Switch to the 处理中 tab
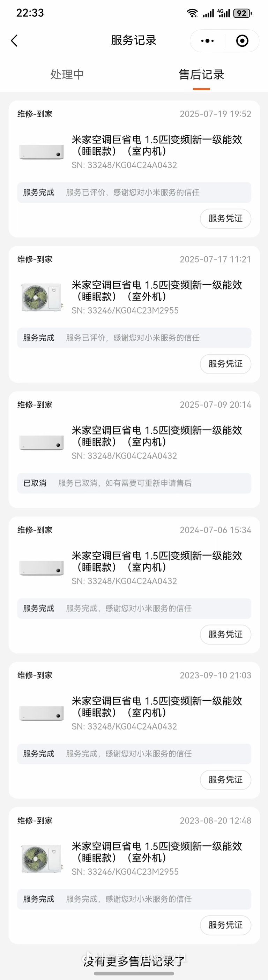This screenshot has height=980, width=268. 67,74
